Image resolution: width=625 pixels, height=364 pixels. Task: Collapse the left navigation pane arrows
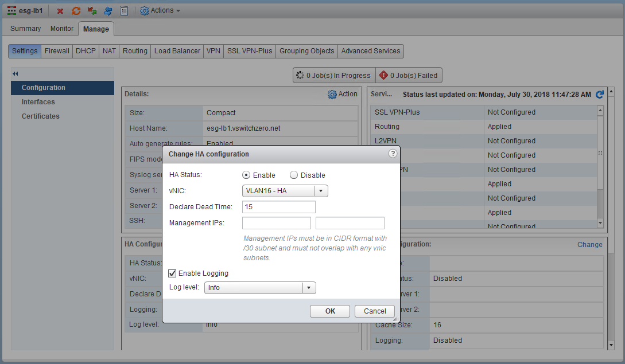pos(15,73)
